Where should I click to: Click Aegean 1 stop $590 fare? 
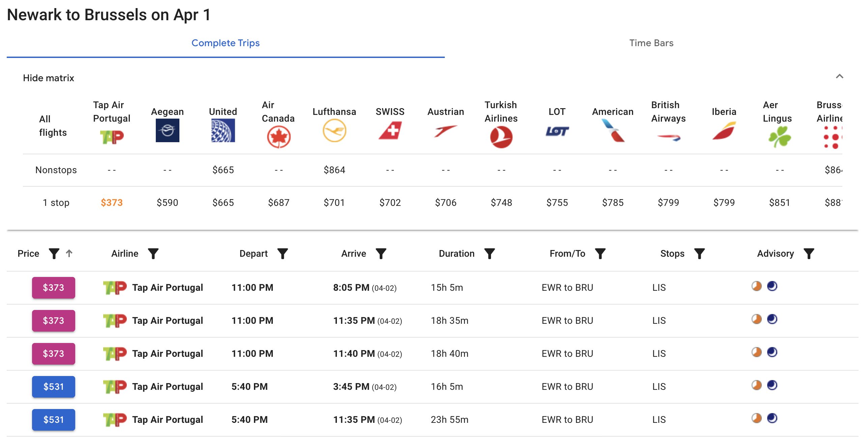(167, 202)
